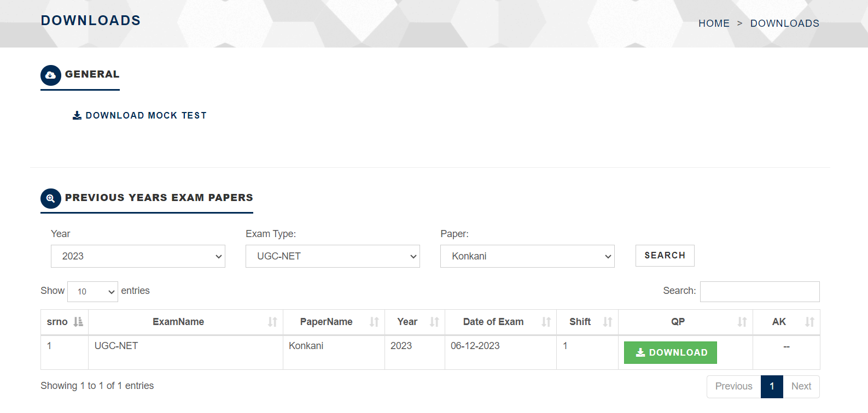This screenshot has height=413, width=868.
Task: Click inside the table Search field
Action: tap(760, 292)
